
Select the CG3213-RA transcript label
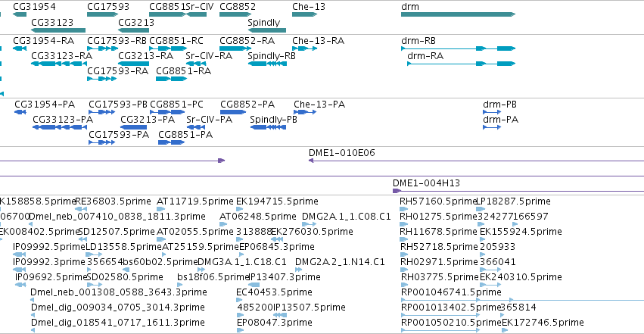[x=145, y=56]
